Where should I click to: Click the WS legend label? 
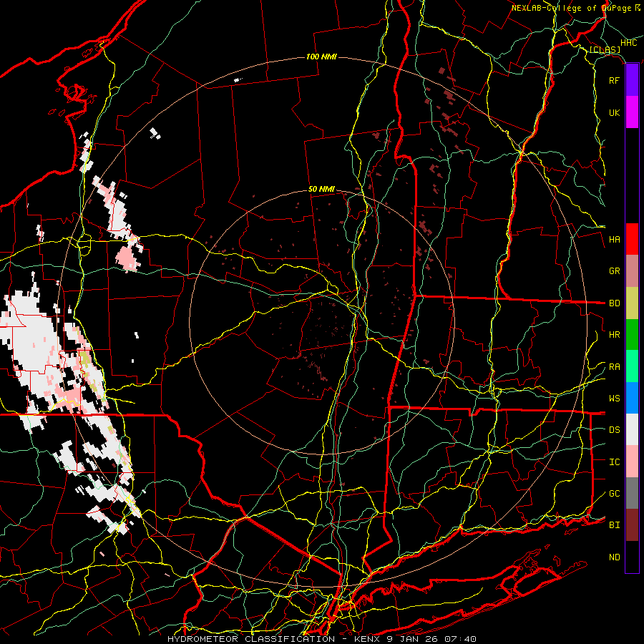[x=614, y=399]
